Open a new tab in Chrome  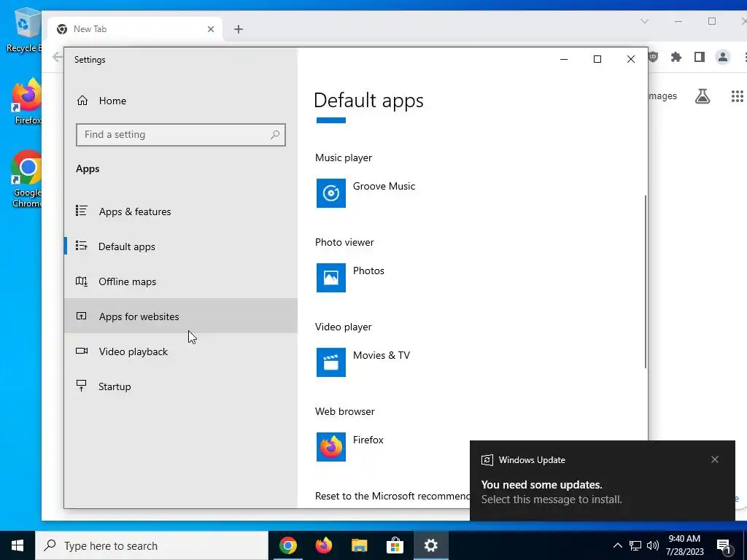pyautogui.click(x=239, y=29)
